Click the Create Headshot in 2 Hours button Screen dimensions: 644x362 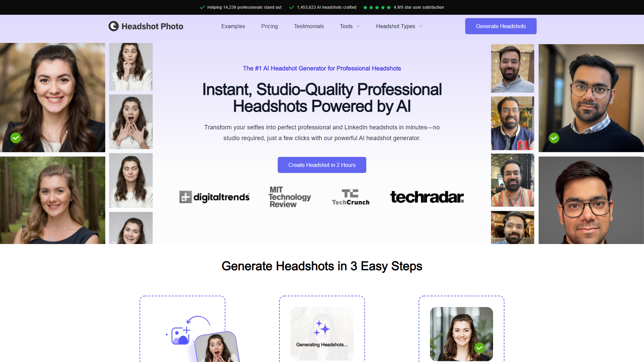(x=322, y=165)
